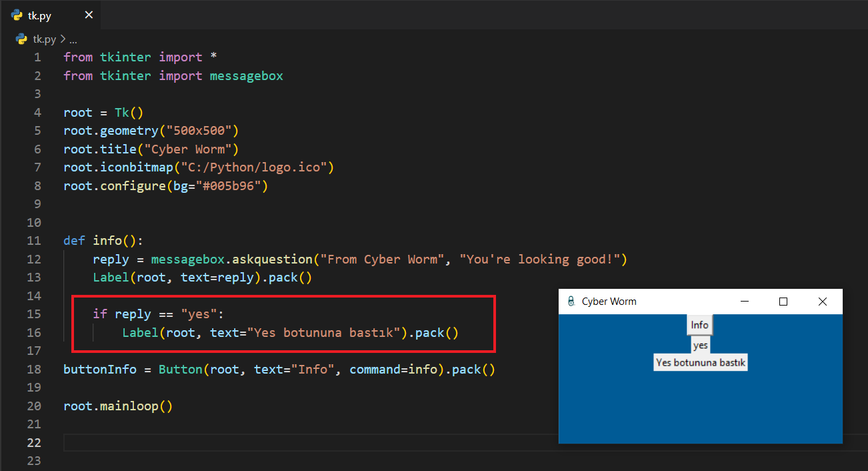Click line number 11 in the gutter
The width and height of the screenshot is (868, 471).
point(34,241)
